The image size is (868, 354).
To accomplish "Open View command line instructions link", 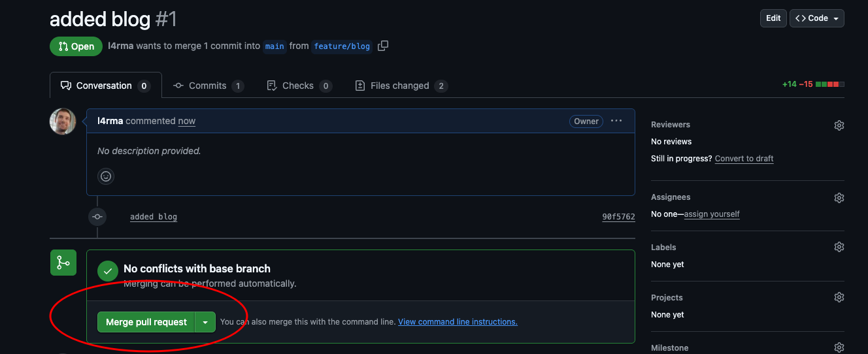I will click(x=458, y=322).
